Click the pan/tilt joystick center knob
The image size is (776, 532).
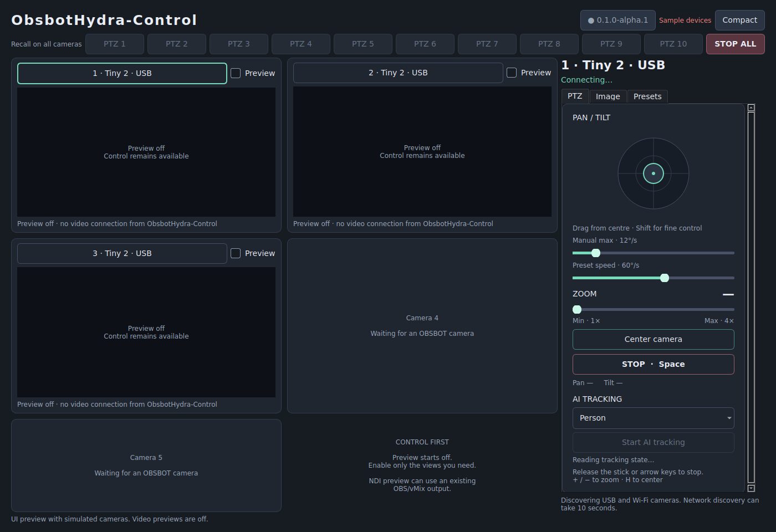(654, 173)
